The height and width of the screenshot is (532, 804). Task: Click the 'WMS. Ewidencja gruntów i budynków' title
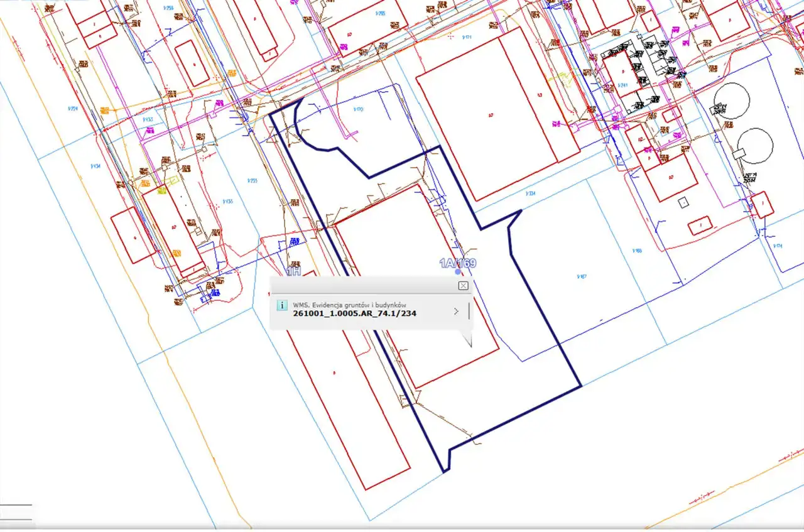349,305
